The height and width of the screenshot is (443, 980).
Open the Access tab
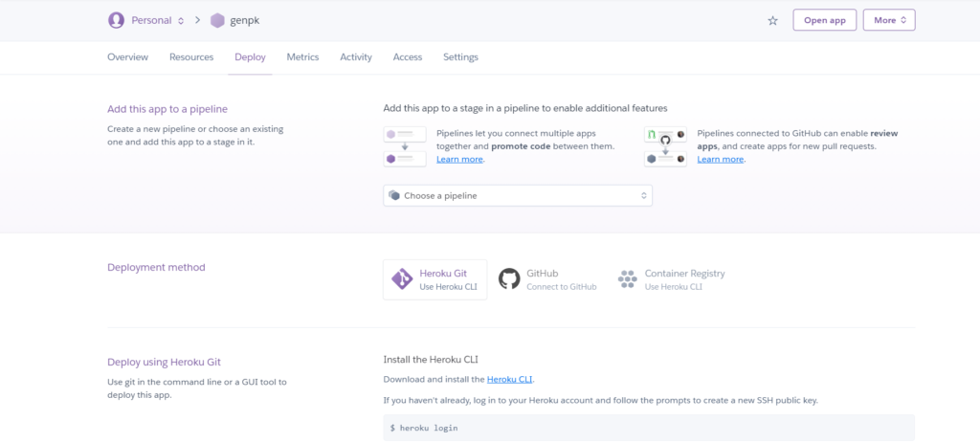pos(408,56)
